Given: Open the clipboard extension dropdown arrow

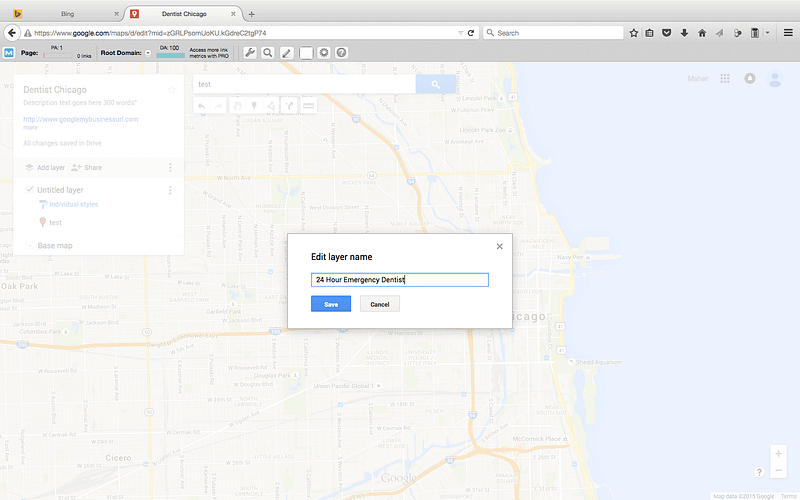Looking at the screenshot, I should [767, 33].
